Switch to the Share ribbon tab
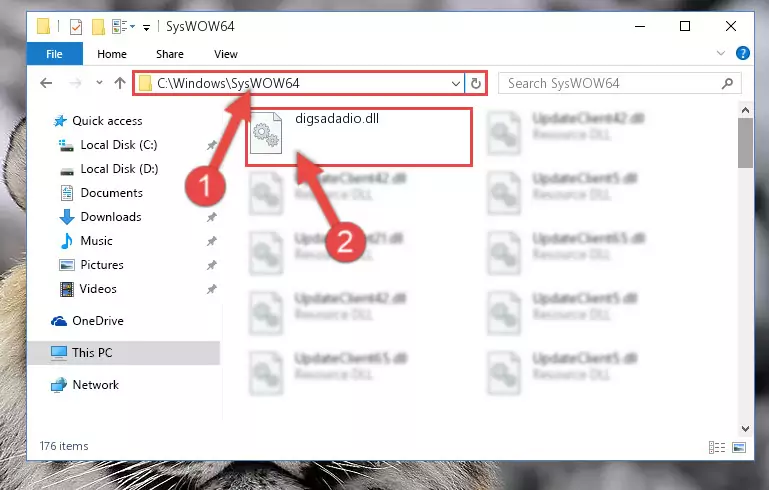 pyautogui.click(x=170, y=54)
